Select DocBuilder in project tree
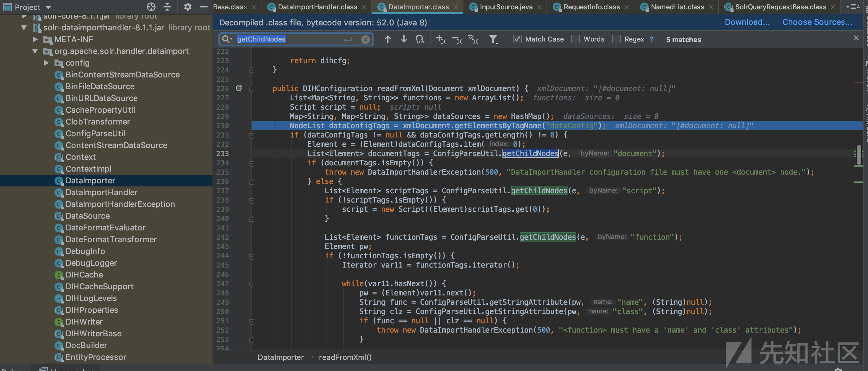Screen dimensions: 868x371 [86, 345]
